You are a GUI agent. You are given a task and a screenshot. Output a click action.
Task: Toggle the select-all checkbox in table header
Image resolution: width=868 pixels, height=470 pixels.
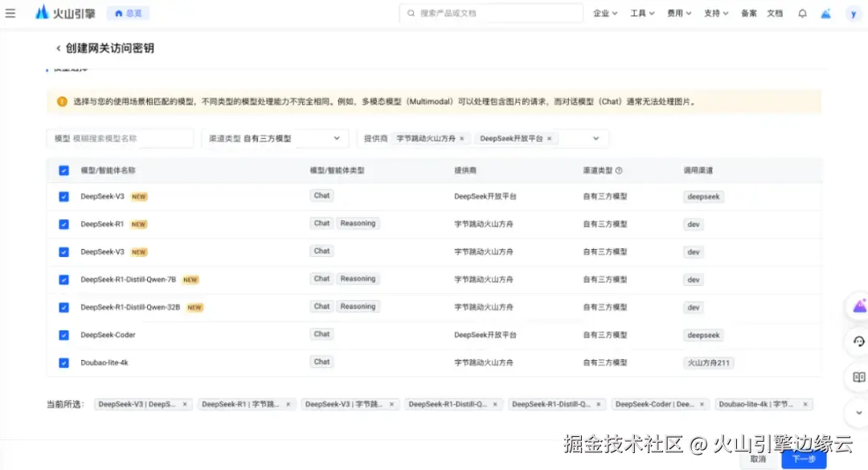coord(63,170)
